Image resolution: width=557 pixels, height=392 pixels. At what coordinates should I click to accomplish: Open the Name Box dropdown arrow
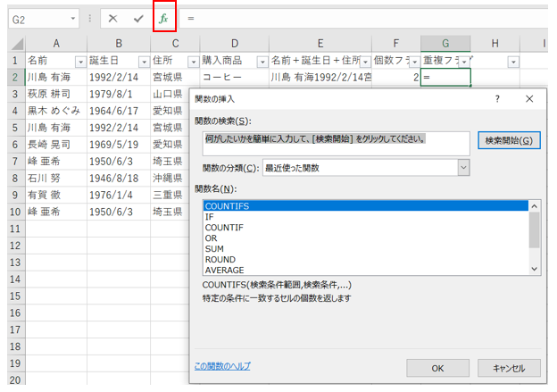tap(72, 18)
